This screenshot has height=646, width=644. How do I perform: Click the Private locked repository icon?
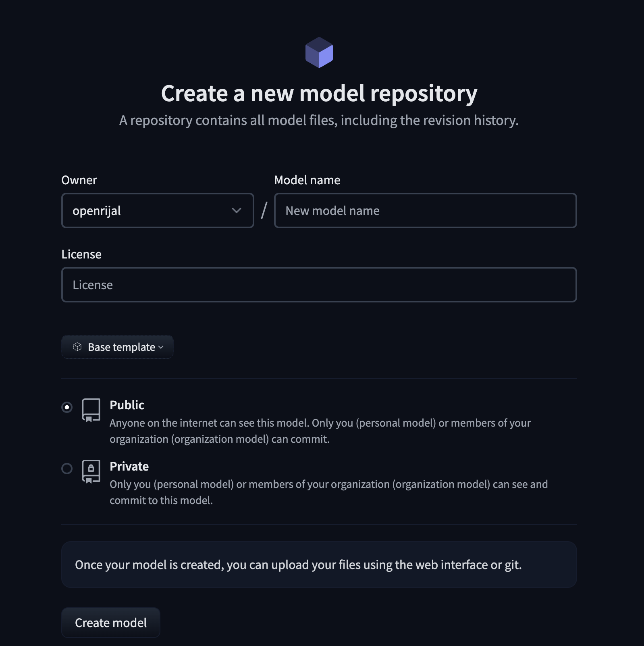tap(91, 471)
